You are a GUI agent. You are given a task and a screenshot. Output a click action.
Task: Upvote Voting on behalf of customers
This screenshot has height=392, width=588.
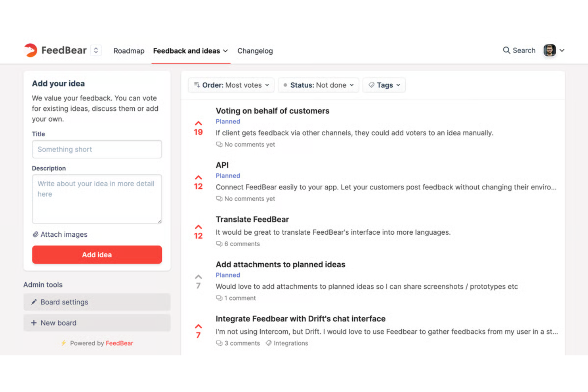[198, 123]
